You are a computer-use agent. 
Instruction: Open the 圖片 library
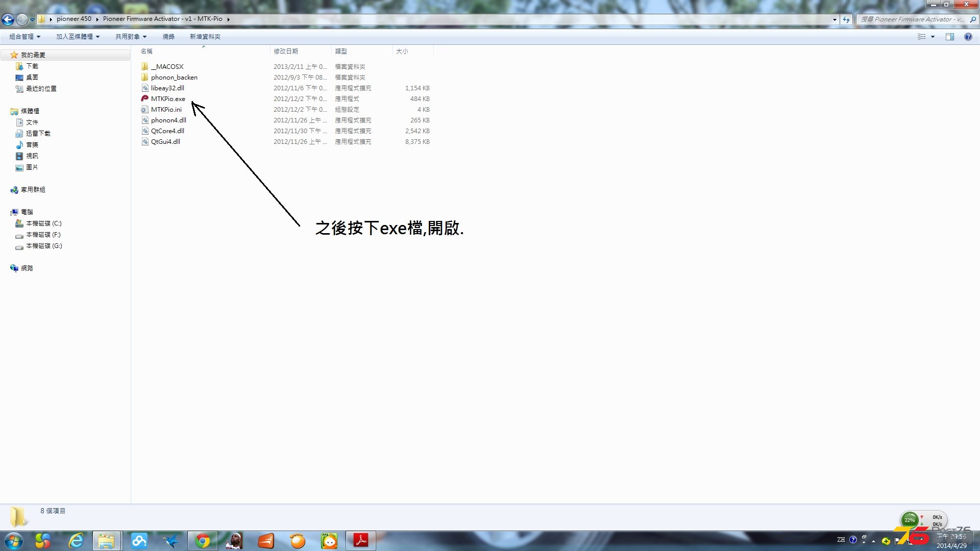32,167
